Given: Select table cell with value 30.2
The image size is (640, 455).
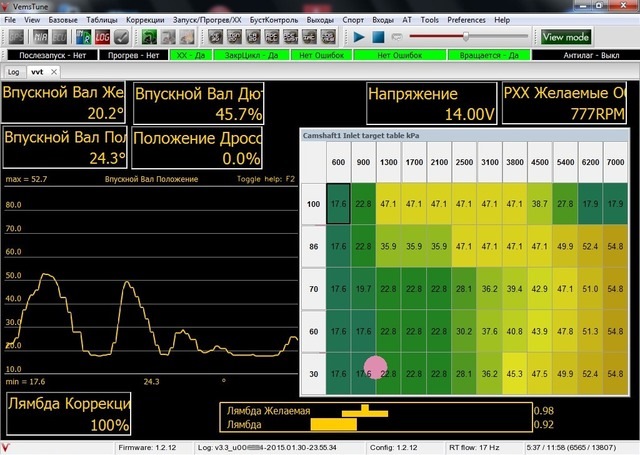Looking at the screenshot, I should click(464, 331).
